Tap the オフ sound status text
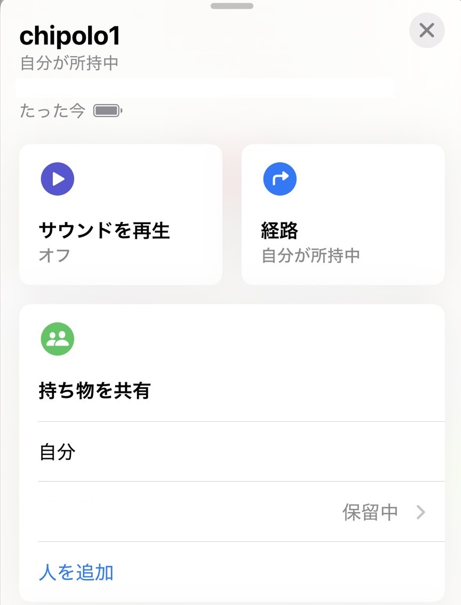This screenshot has height=605, width=461. point(54,255)
